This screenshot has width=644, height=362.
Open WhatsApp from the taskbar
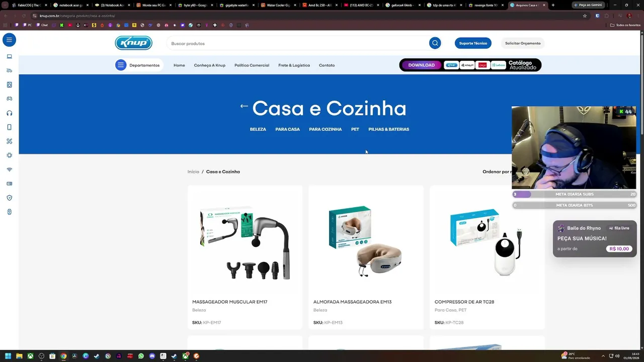(x=141, y=356)
